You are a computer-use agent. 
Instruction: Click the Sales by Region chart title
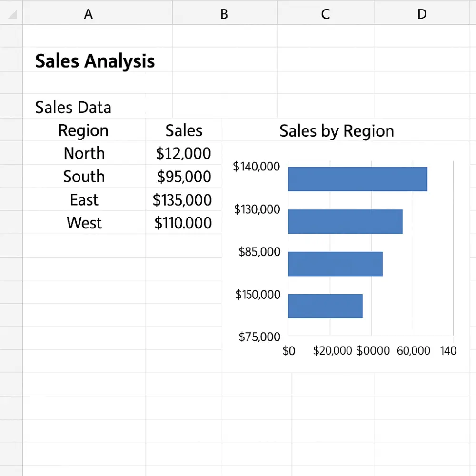point(337,131)
